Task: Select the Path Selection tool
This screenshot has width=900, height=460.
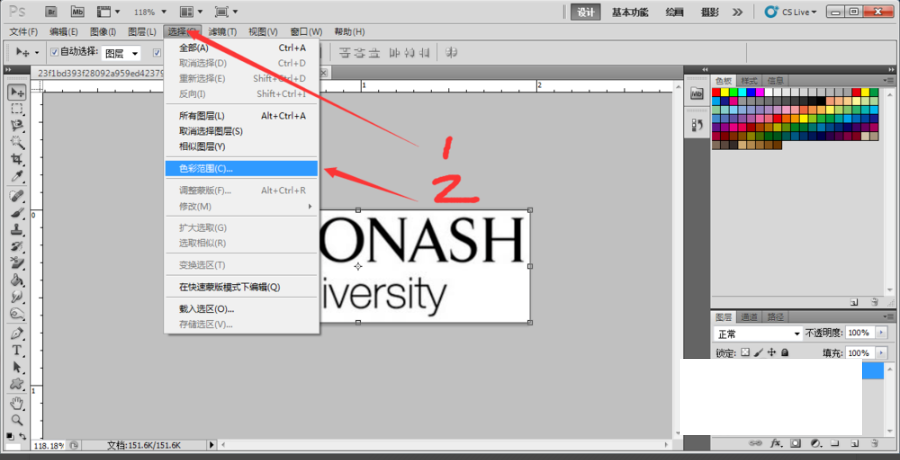Action: [17, 367]
